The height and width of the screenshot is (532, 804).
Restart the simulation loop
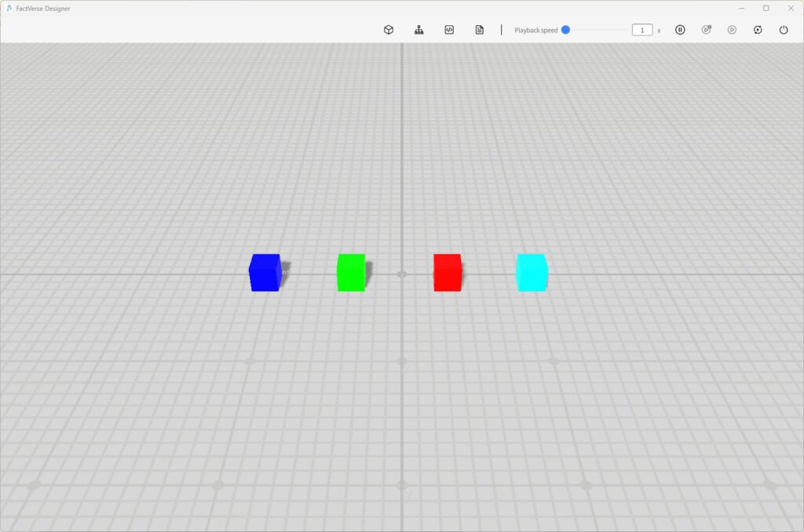click(x=758, y=29)
